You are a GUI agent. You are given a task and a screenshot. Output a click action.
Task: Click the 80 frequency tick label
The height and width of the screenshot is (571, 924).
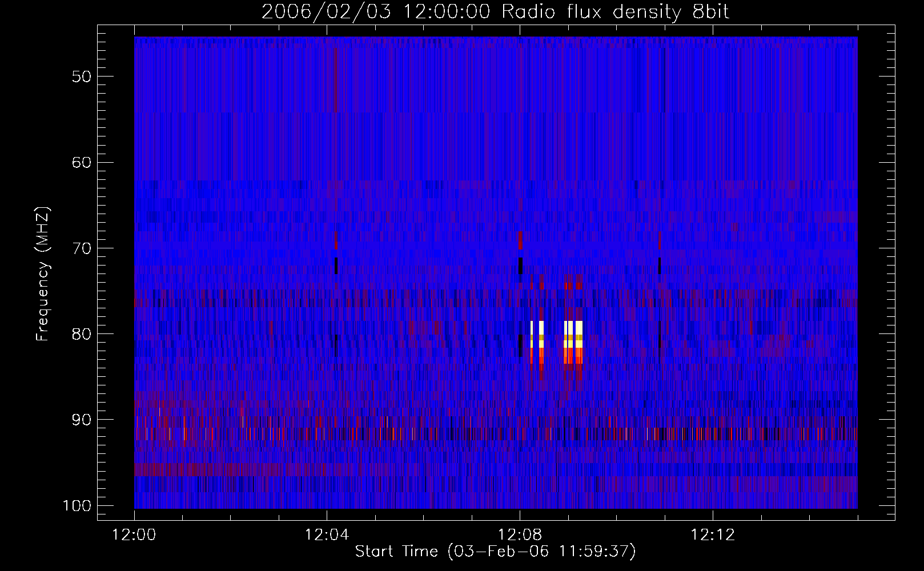point(82,334)
